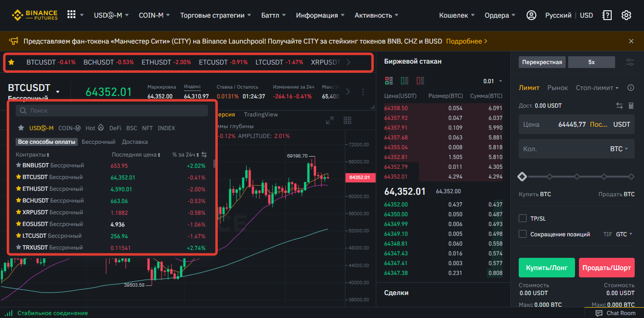Filter contracts by Бессрочный
The width and height of the screenshot is (644, 318).
pos(98,142)
